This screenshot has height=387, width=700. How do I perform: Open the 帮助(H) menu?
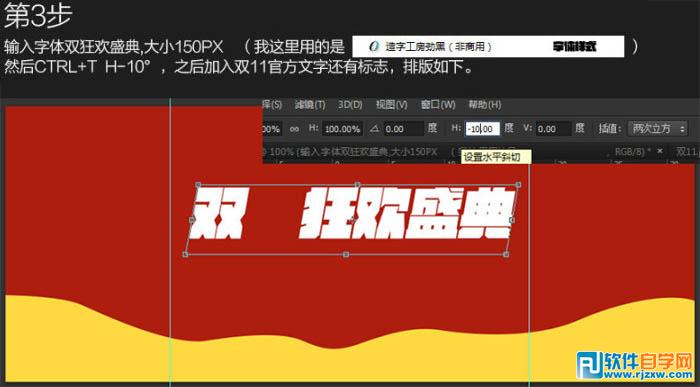click(x=485, y=105)
